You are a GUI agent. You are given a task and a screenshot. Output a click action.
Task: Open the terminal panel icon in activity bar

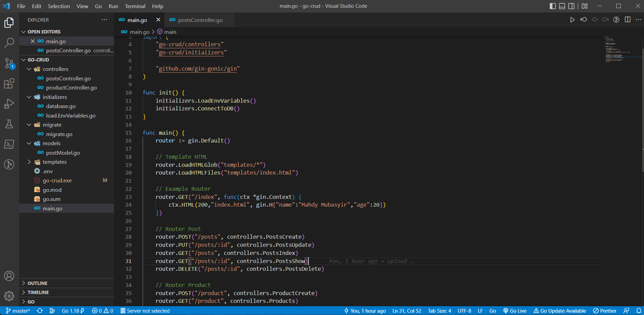coord(9,144)
